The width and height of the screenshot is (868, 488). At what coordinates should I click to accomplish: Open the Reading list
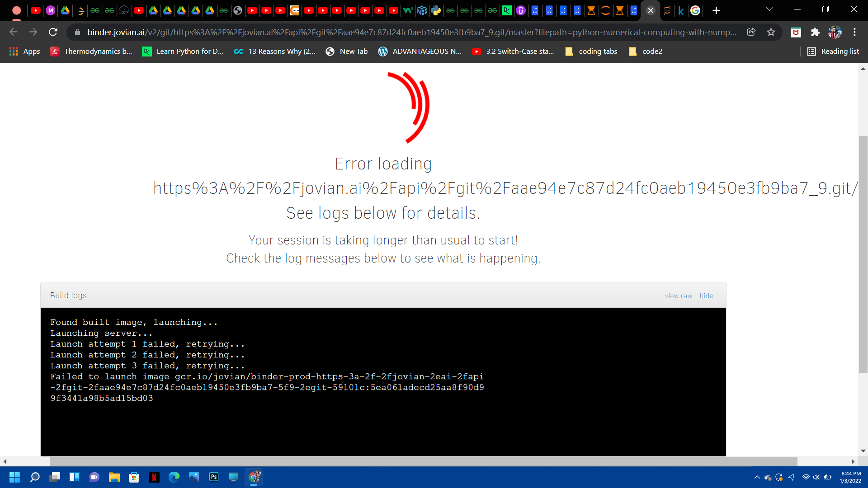pos(833,52)
